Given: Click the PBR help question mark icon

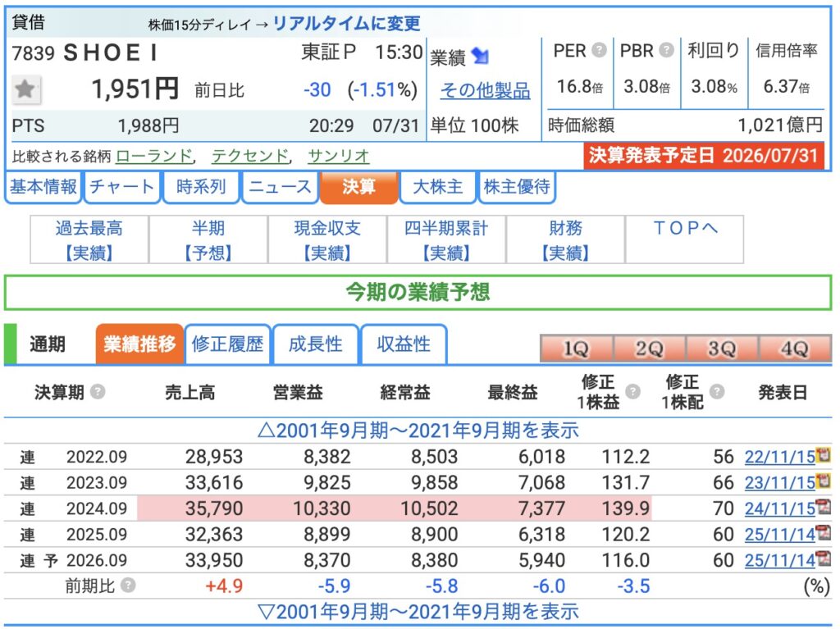Looking at the screenshot, I should (x=666, y=50).
